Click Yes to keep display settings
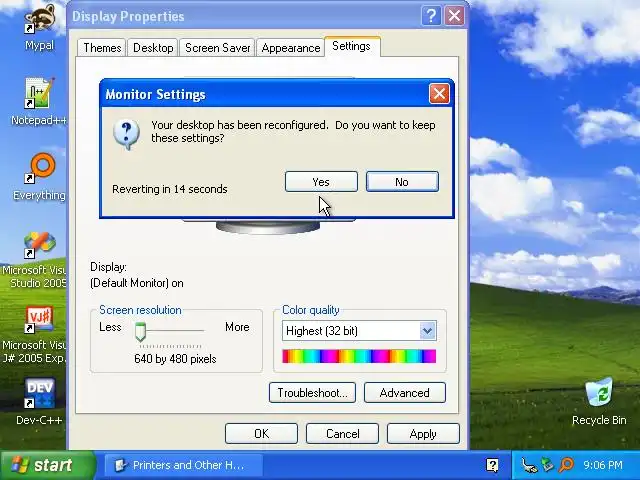 pos(321,182)
